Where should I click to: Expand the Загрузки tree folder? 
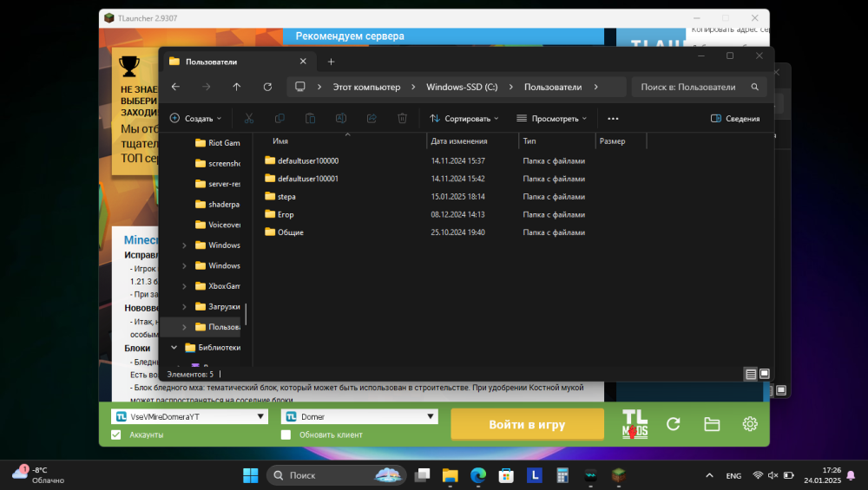click(184, 306)
